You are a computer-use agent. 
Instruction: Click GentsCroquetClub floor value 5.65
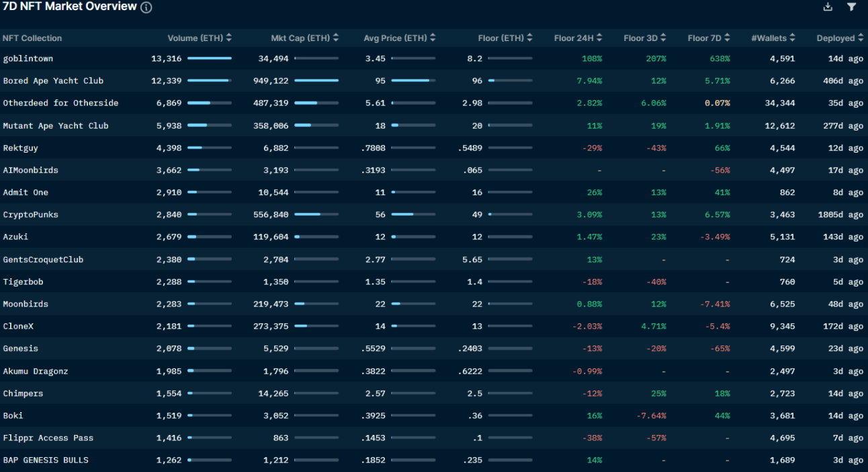(472, 260)
